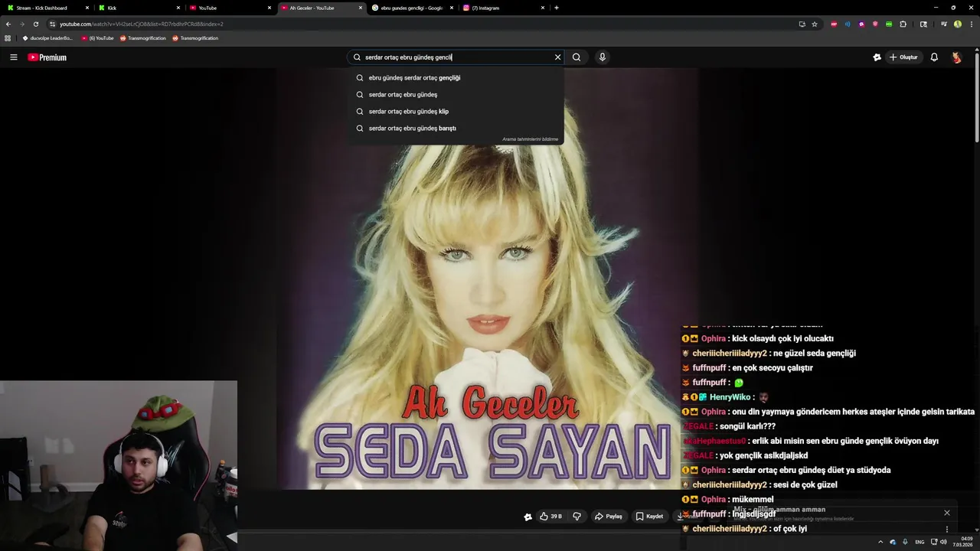Image resolution: width=980 pixels, height=551 pixels.
Task: Open the apps grid in bookmarks bar
Action: (x=8, y=38)
